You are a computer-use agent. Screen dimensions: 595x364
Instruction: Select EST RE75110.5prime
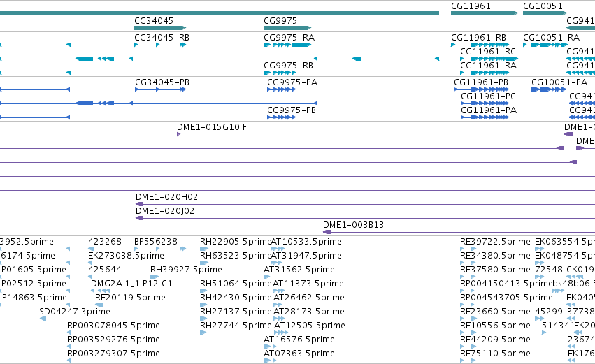point(495,354)
